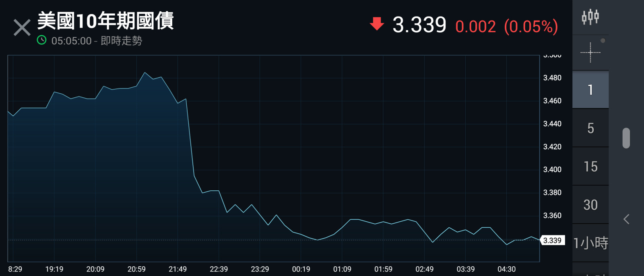Image resolution: width=644 pixels, height=276 pixels.
Task: Click the 3.440 price axis label
Action: pos(552,124)
